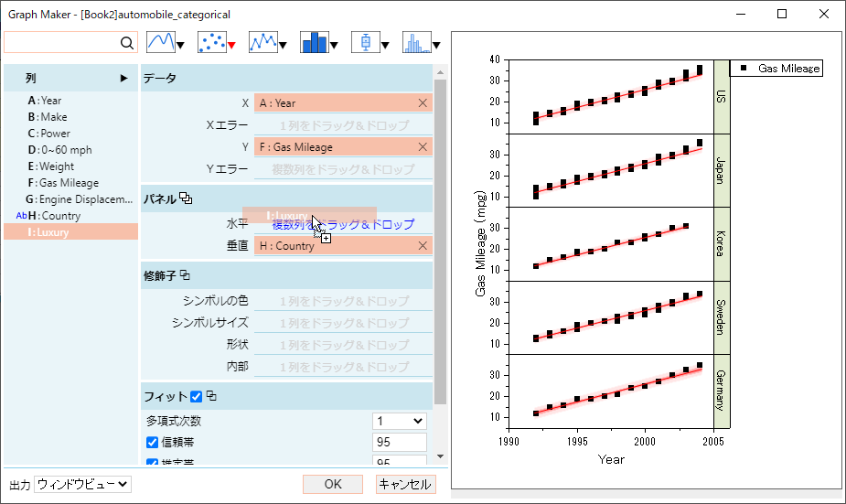Image resolution: width=846 pixels, height=504 pixels.
Task: Select column F:Gas Mileage in list
Action: click(x=70, y=183)
